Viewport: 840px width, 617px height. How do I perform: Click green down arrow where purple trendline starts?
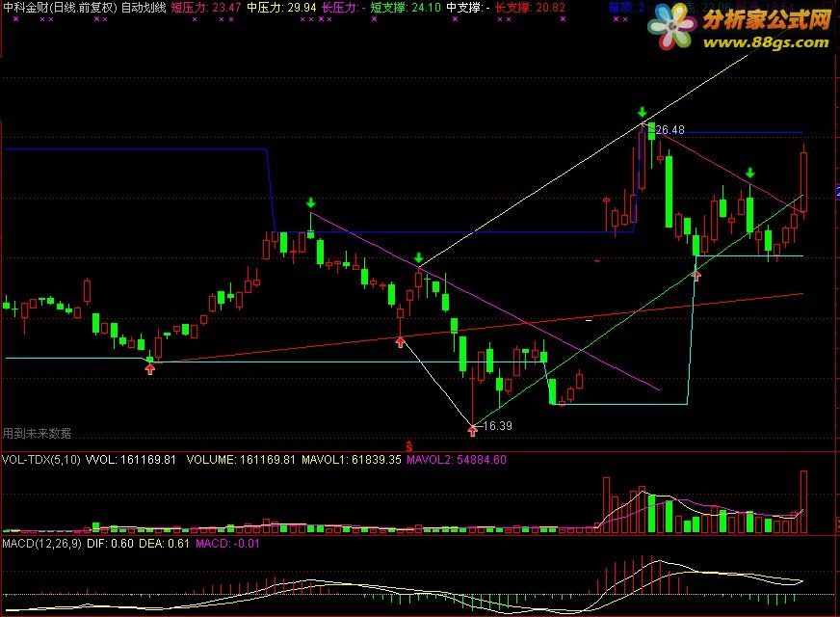tap(311, 203)
